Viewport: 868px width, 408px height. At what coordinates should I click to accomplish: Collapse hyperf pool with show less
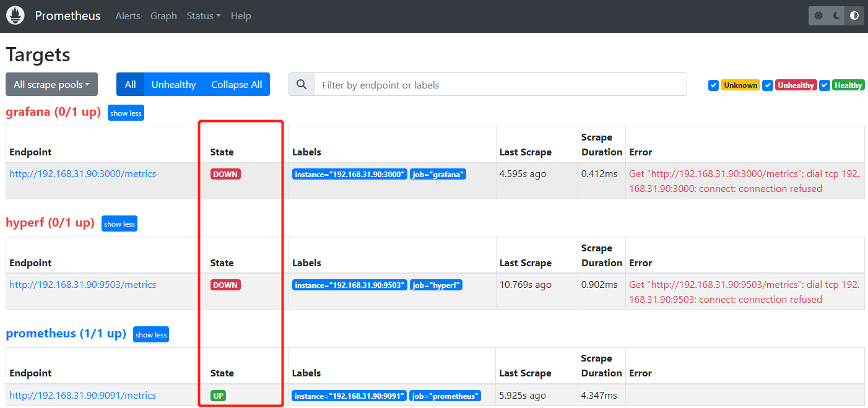119,224
